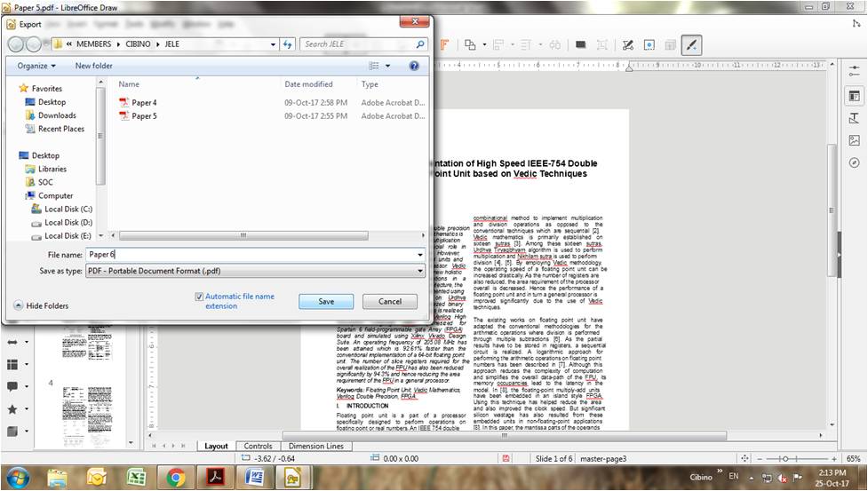Click the Crop image icon in Draw toolbar
This screenshot has width=868, height=491.
pyautogui.click(x=602, y=44)
